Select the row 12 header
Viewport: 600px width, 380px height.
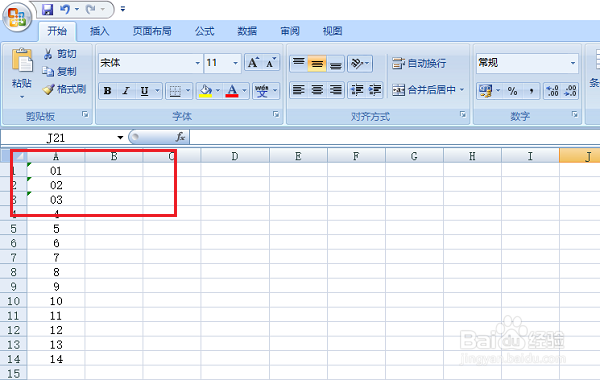tap(13, 330)
